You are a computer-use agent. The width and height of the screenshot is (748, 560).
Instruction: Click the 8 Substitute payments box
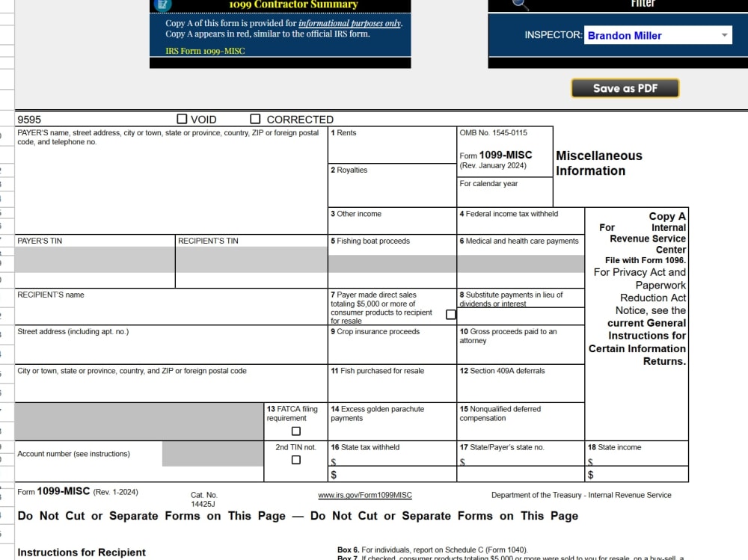click(521, 307)
